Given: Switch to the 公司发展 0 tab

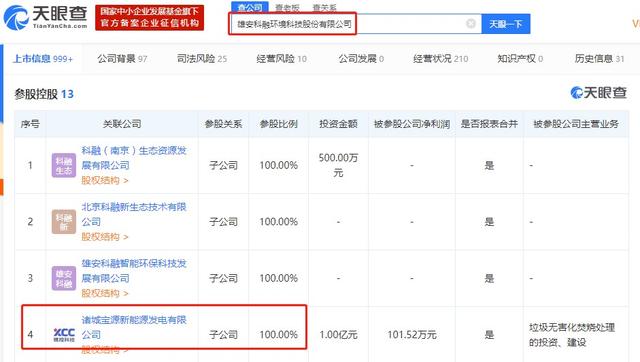Looking at the screenshot, I should [x=361, y=59].
